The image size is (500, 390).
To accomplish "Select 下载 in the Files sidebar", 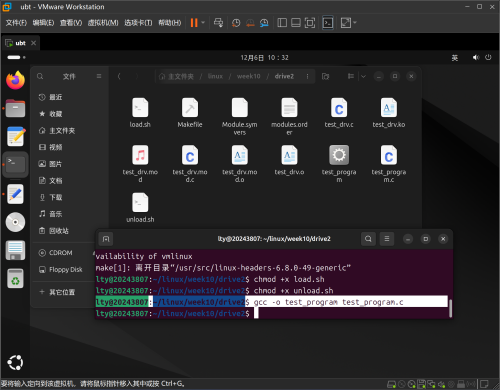I will pos(68,197).
